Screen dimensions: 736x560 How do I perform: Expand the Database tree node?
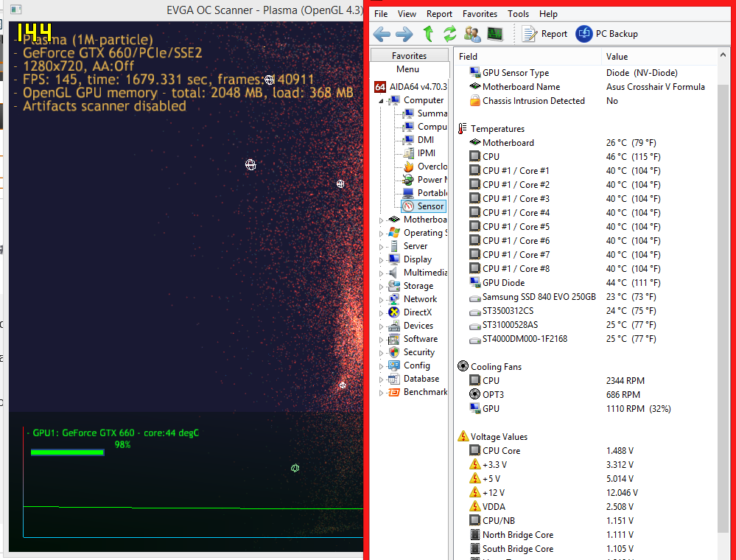pos(381,379)
